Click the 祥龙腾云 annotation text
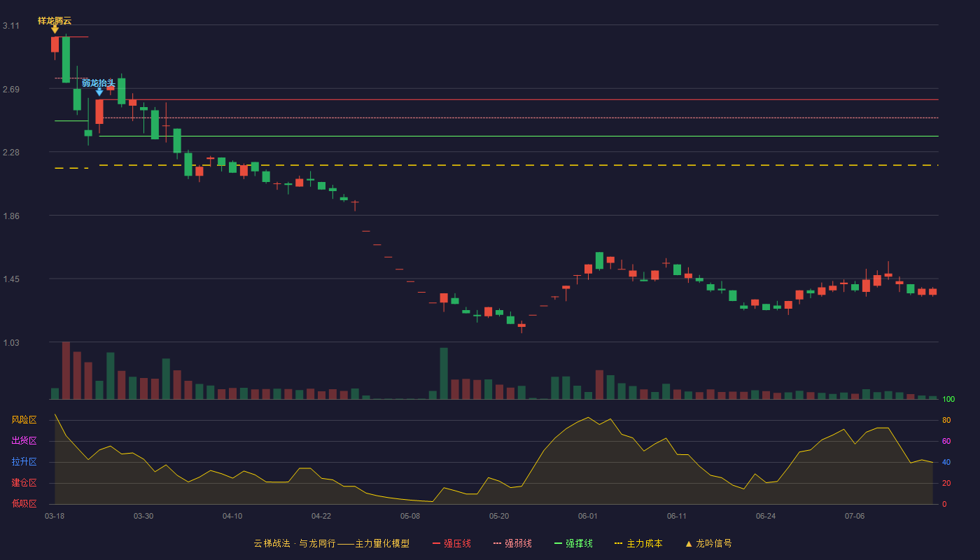Screen dimensions: 980x560 click(55, 21)
